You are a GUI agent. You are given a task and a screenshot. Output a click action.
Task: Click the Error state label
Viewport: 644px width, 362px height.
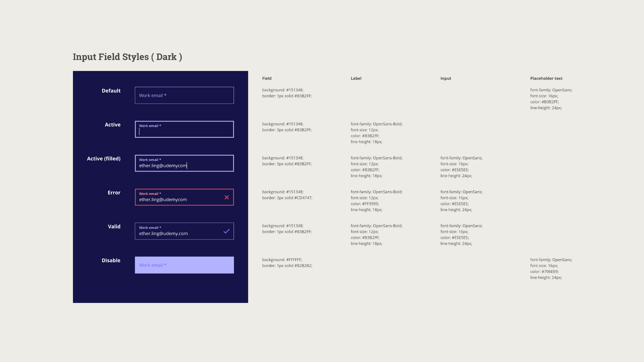[114, 193]
